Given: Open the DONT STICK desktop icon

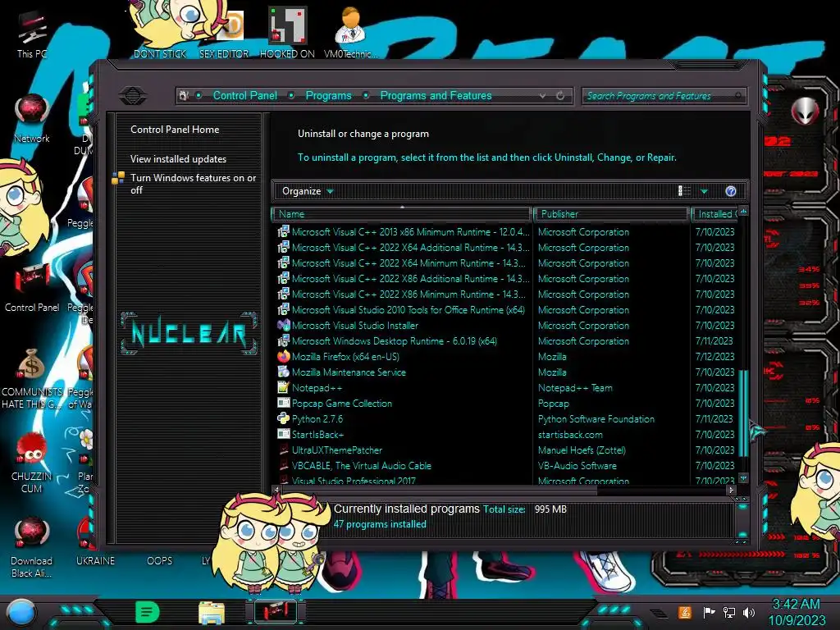Looking at the screenshot, I should [x=160, y=30].
